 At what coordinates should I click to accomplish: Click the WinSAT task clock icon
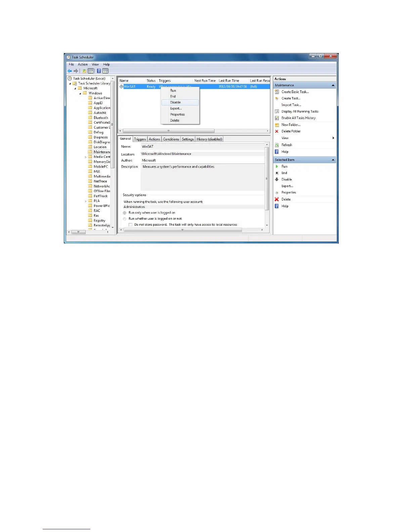(122, 86)
